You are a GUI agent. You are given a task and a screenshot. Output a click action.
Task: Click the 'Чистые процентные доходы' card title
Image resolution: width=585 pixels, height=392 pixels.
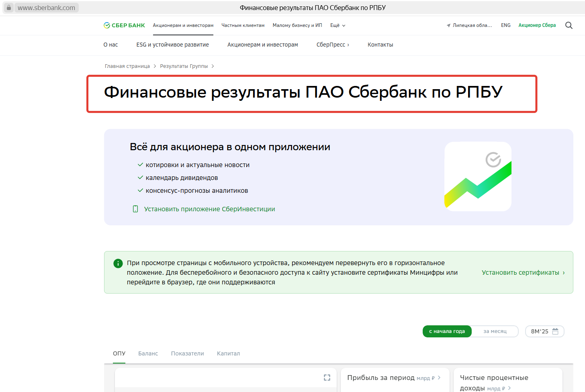(494, 383)
